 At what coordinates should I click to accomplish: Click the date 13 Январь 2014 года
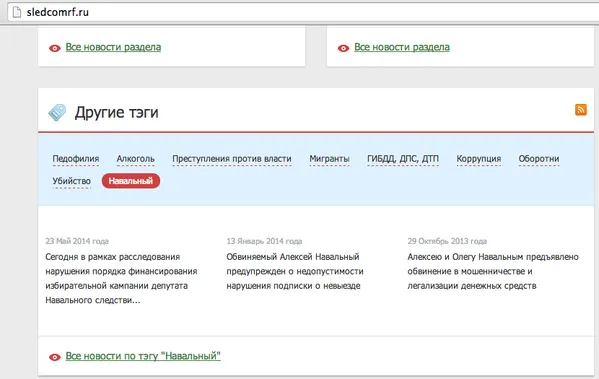[264, 241]
